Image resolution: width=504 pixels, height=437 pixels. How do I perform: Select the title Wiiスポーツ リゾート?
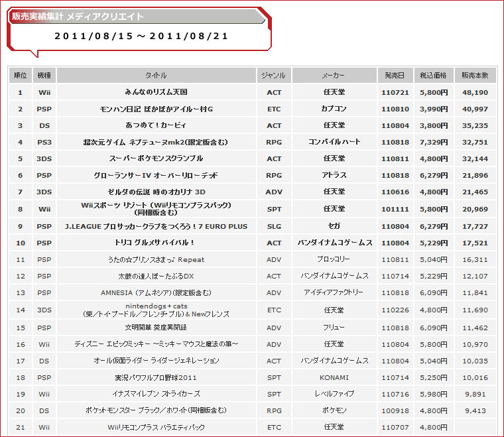pos(114,205)
